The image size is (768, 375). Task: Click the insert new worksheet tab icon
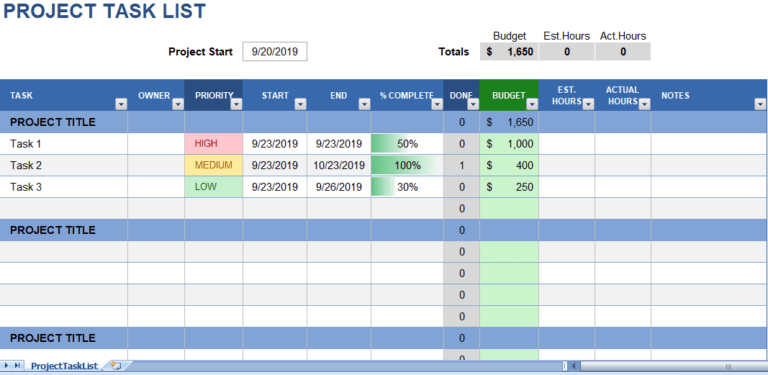116,366
